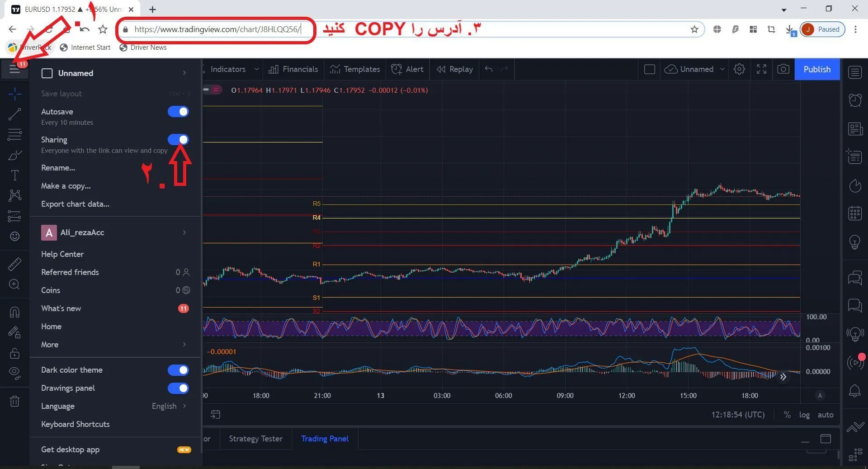868x469 pixels.
Task: Switch to the Trading Panel tab
Action: [x=325, y=439]
